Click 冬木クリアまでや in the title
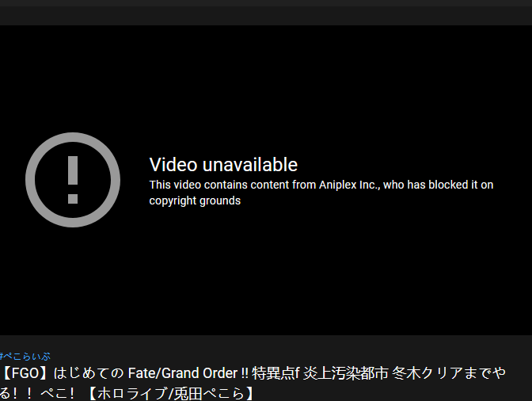This screenshot has height=401, width=532. (449, 373)
